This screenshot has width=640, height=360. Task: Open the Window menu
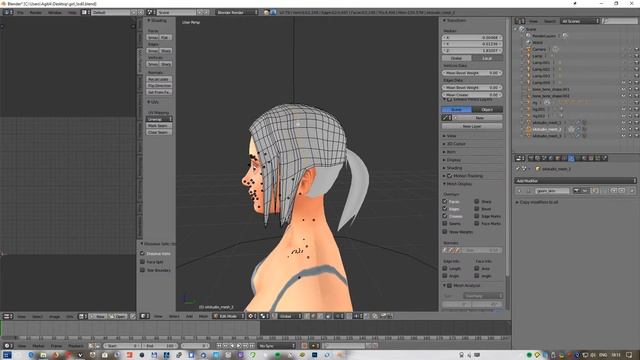[x=55, y=13]
